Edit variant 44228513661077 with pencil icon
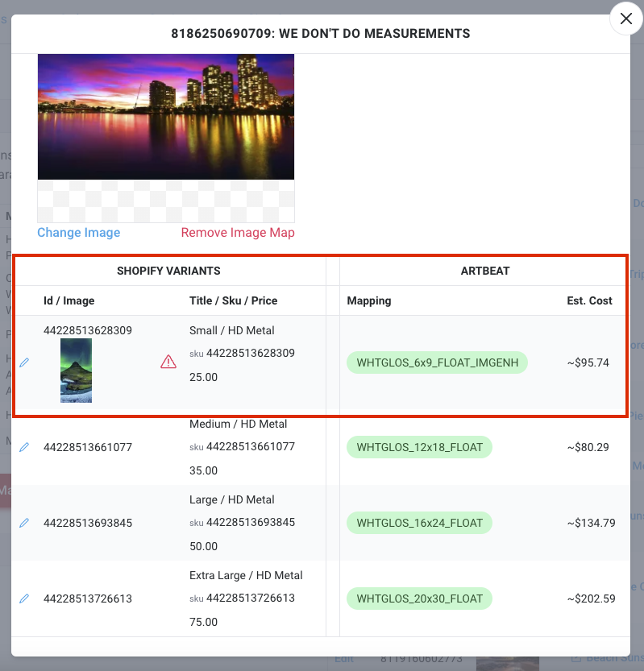The height and width of the screenshot is (671, 644). click(x=24, y=447)
